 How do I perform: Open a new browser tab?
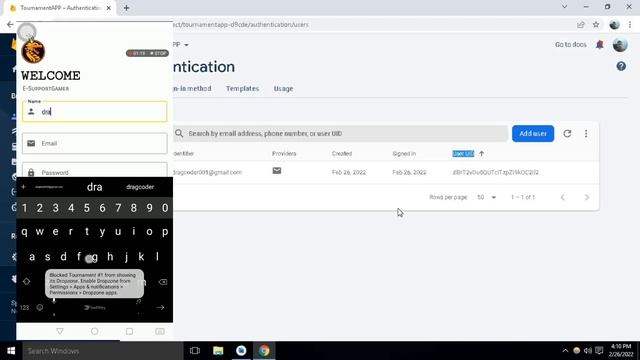(127, 8)
